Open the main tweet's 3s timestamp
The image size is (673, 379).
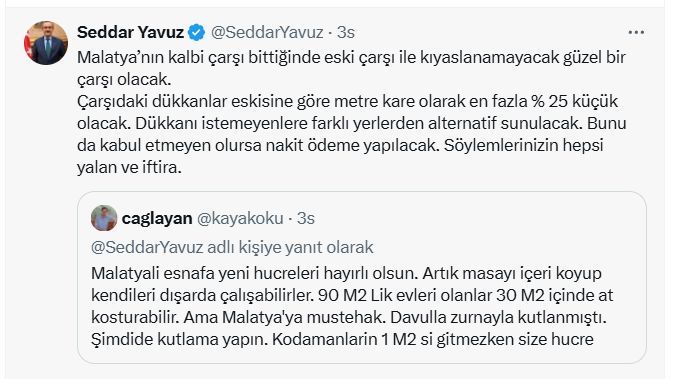click(346, 33)
